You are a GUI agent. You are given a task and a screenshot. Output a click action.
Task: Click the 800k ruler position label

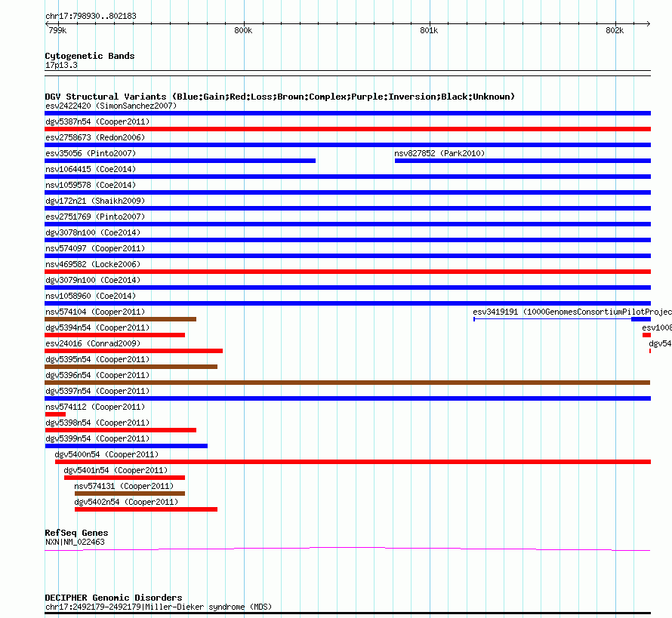(x=242, y=30)
